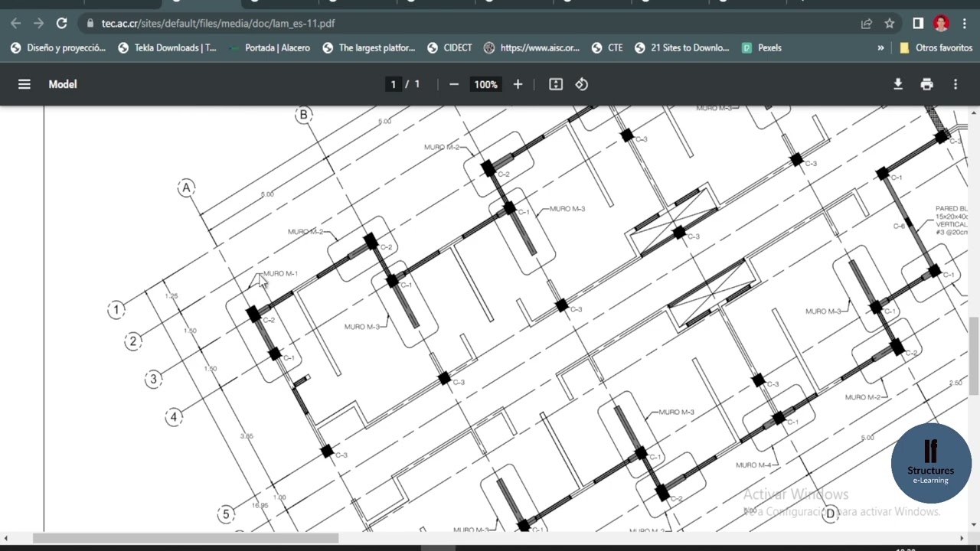980x551 pixels.
Task: View site information lock icon
Action: (x=90, y=24)
